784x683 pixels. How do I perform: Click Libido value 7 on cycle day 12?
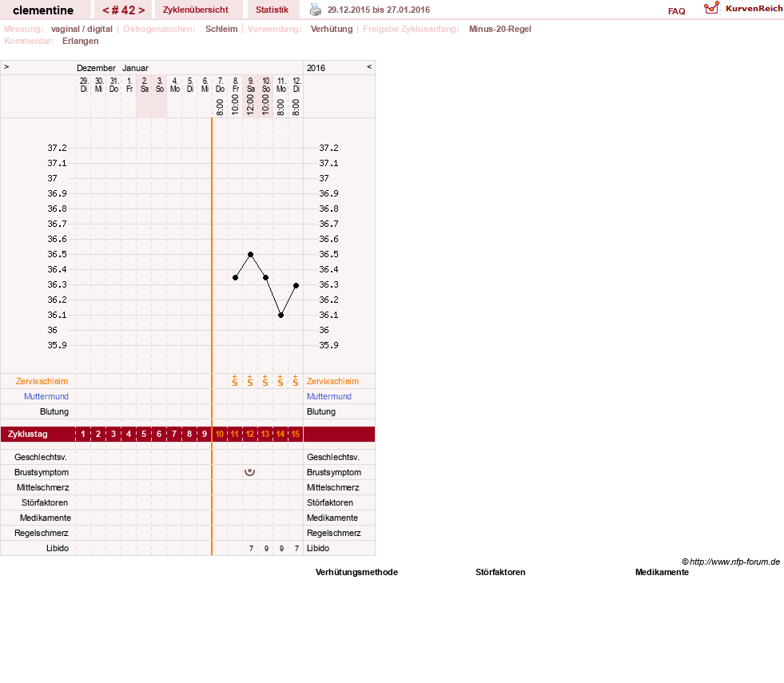251,549
